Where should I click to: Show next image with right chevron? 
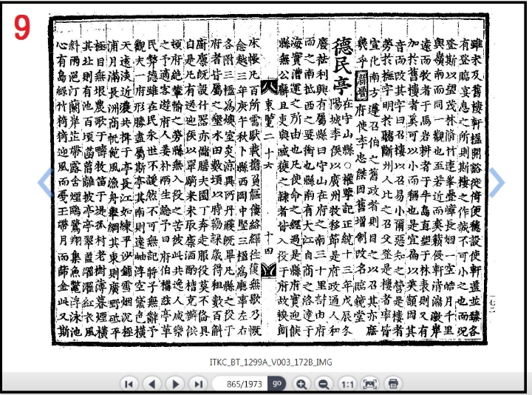pyautogui.click(x=497, y=182)
